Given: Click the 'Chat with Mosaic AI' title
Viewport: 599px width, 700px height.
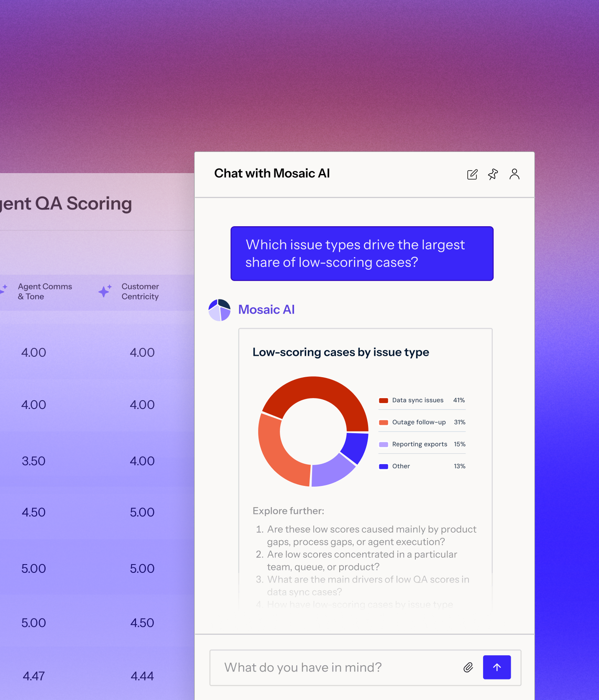Looking at the screenshot, I should coord(272,173).
